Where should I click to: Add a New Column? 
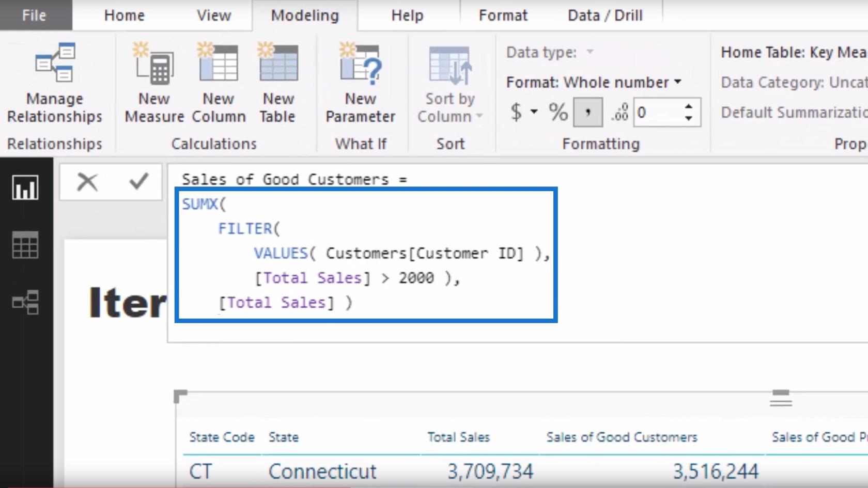pos(219,83)
